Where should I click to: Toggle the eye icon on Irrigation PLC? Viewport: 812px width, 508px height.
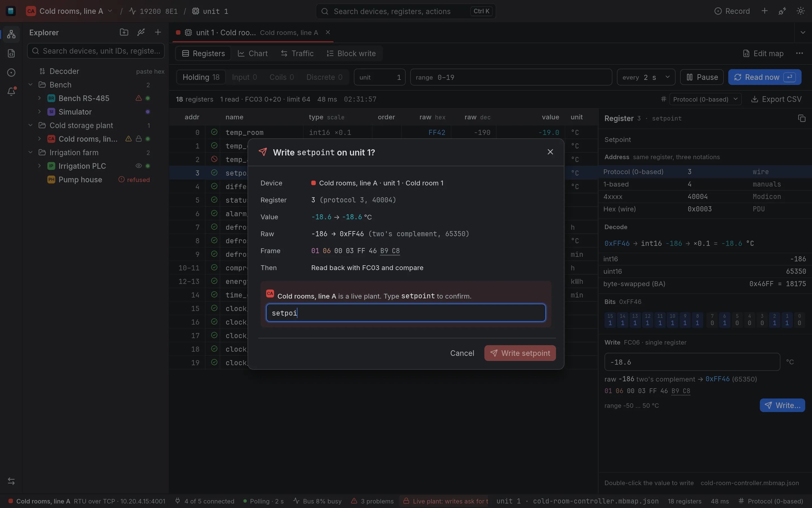click(x=139, y=166)
